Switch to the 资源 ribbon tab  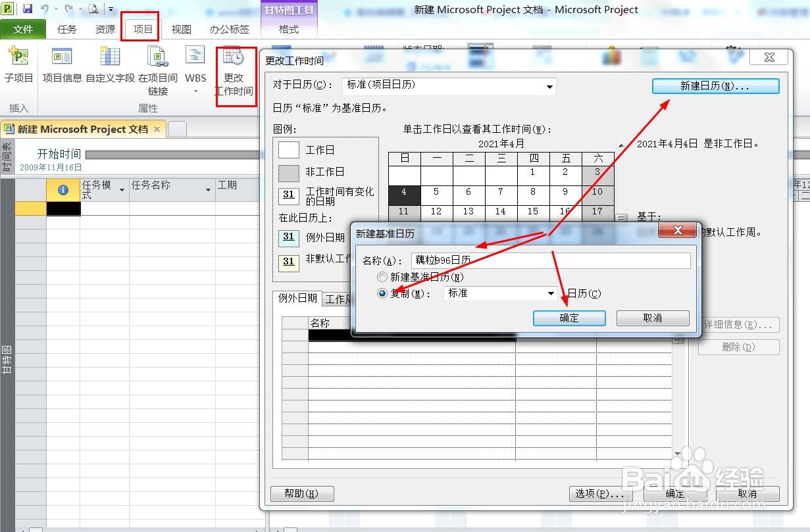click(105, 29)
